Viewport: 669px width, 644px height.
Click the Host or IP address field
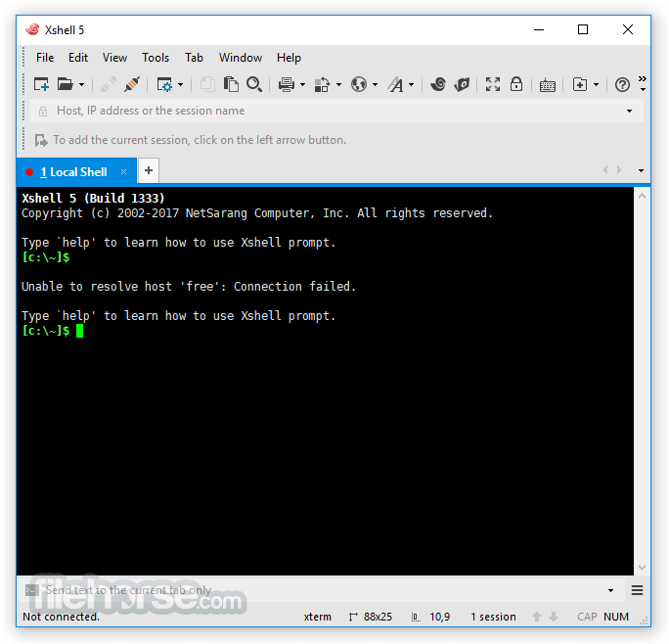pyautogui.click(x=336, y=111)
